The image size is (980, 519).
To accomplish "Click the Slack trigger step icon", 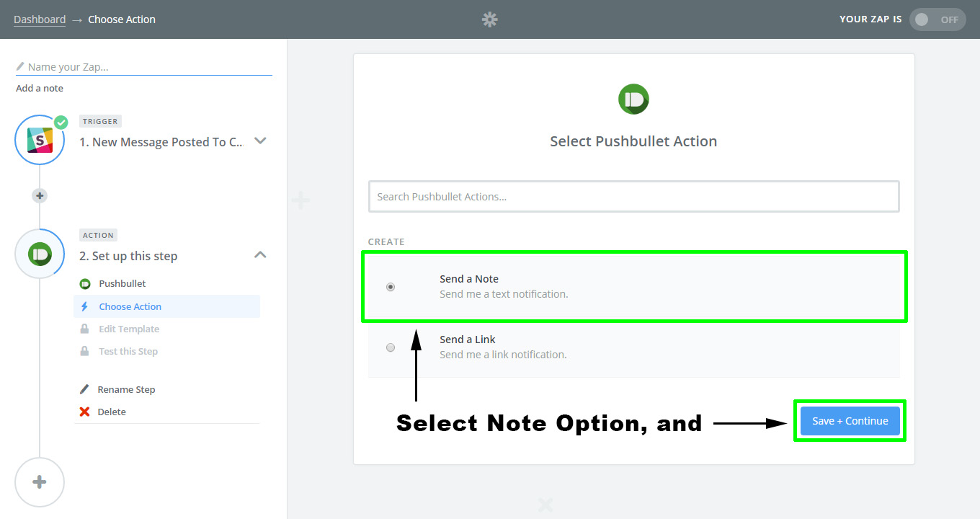I will pos(40,140).
